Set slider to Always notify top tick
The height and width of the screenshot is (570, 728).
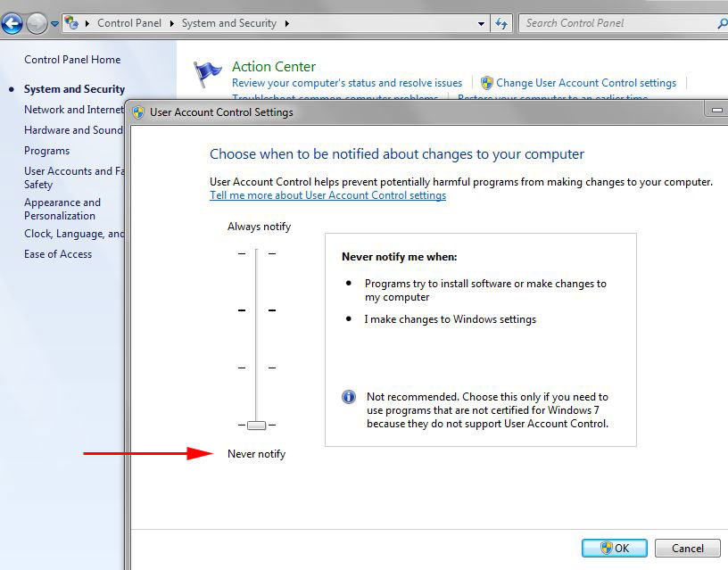coord(256,253)
